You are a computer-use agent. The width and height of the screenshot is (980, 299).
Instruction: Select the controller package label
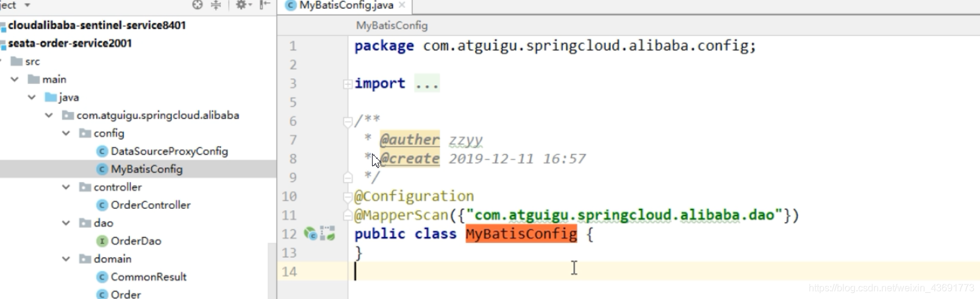(x=117, y=187)
